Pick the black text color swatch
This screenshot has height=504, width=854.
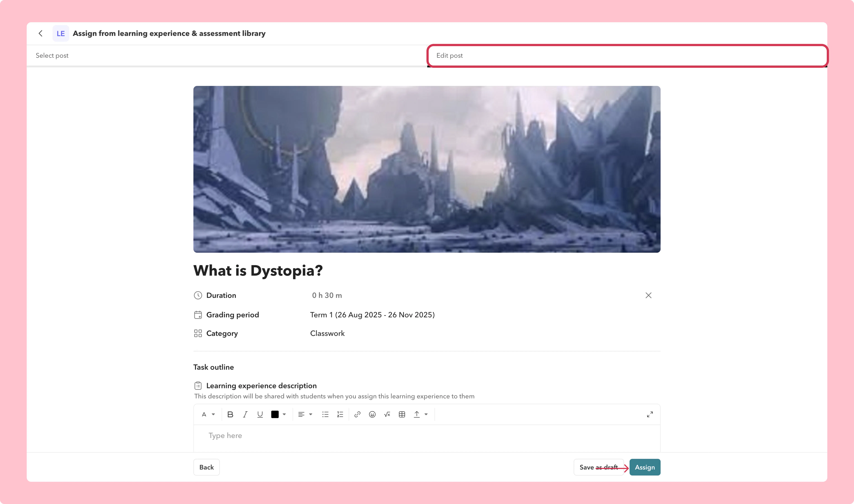pos(275,414)
